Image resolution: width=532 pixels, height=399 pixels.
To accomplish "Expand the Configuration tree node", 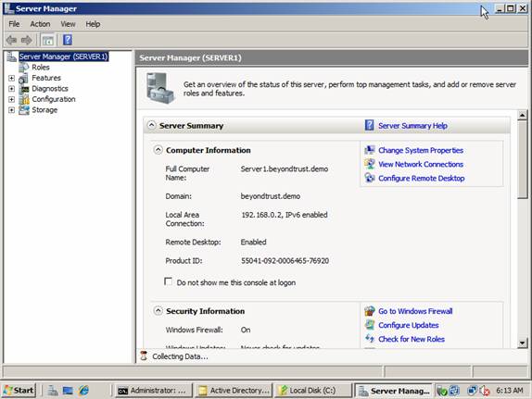I will pyautogui.click(x=11, y=99).
